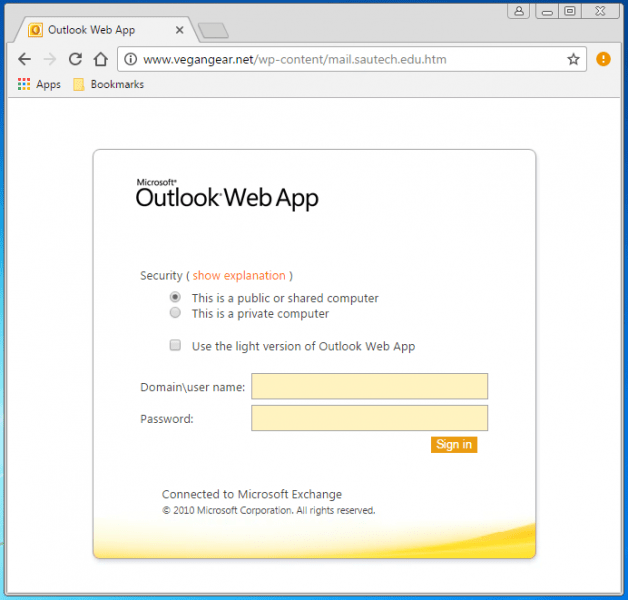Click the Chrome user profile icon
This screenshot has height=600, width=628.
coord(519,11)
